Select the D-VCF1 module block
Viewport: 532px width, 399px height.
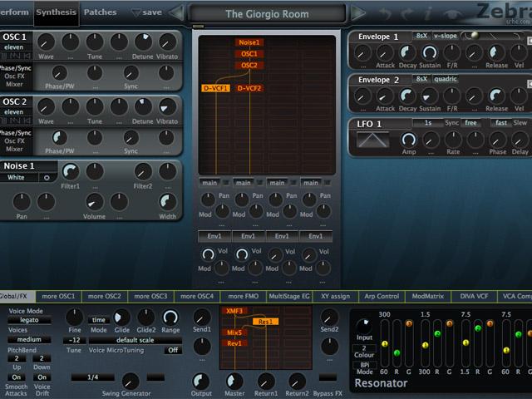coord(215,88)
